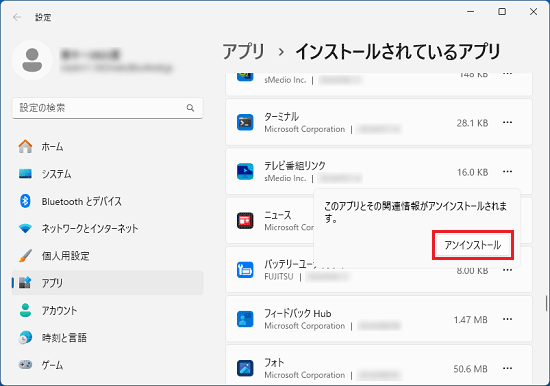Open アカウント settings
Image resolution: width=550 pixels, height=386 pixels.
(107, 310)
